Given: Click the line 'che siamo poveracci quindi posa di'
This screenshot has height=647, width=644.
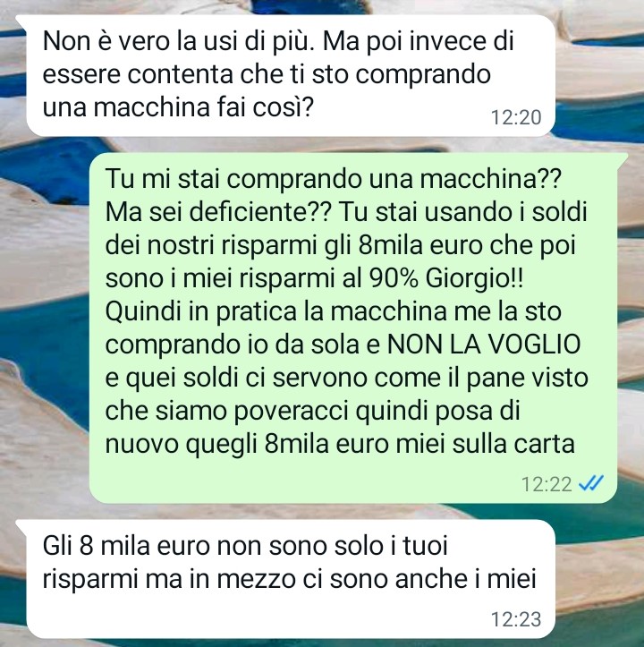Looking at the screenshot, I should click(312, 411).
